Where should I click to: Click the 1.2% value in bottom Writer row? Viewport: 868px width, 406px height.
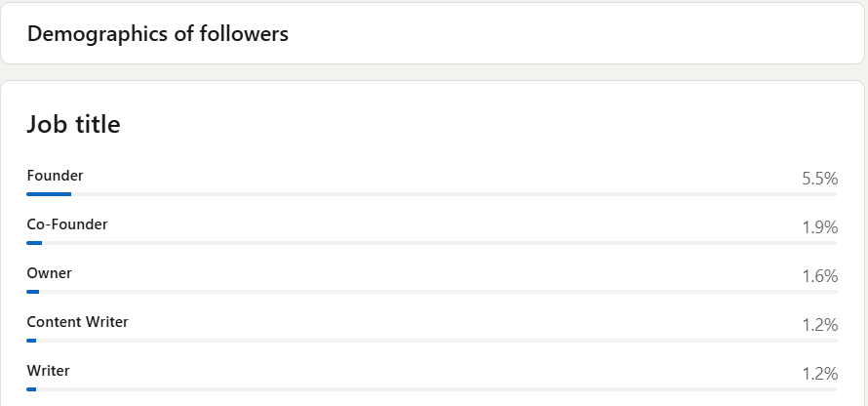[819, 374]
